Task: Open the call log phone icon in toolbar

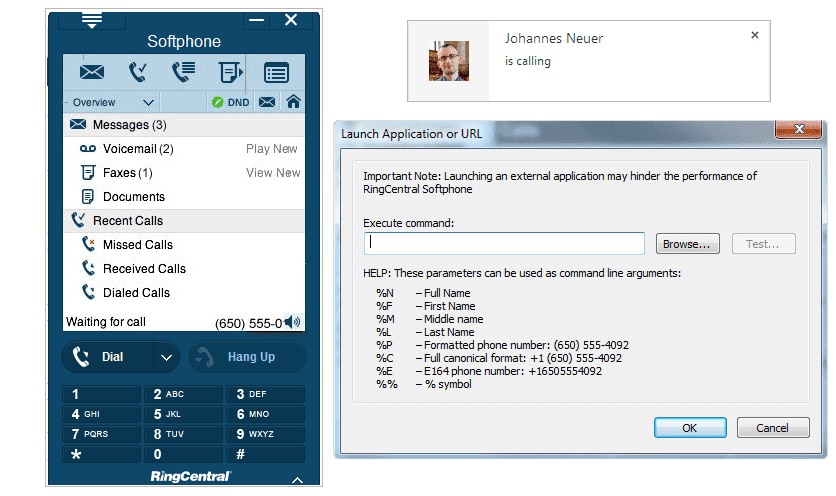Action: click(138, 72)
